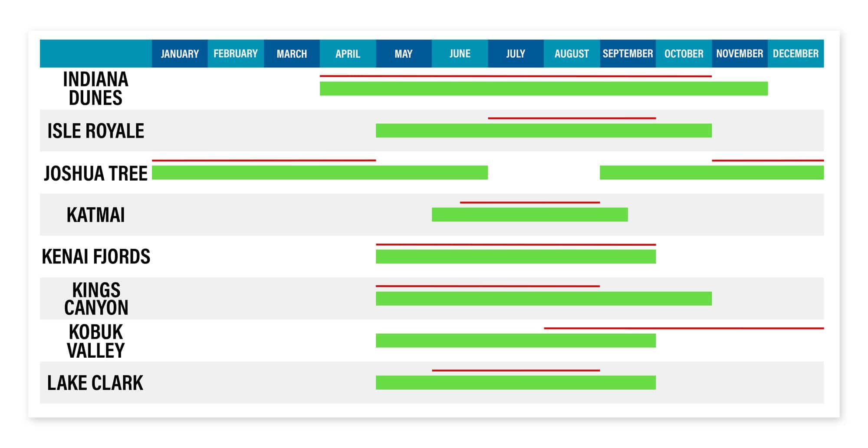
Task: Select the KINGS CANYON row label
Action: pos(95,299)
